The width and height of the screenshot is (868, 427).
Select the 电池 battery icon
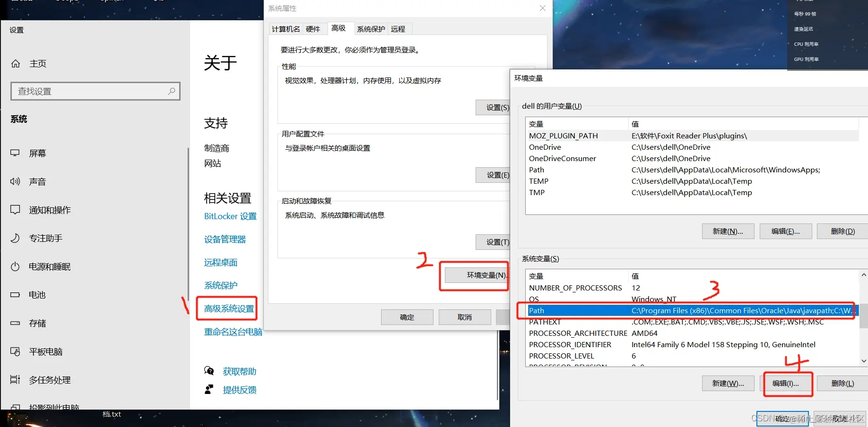[15, 295]
